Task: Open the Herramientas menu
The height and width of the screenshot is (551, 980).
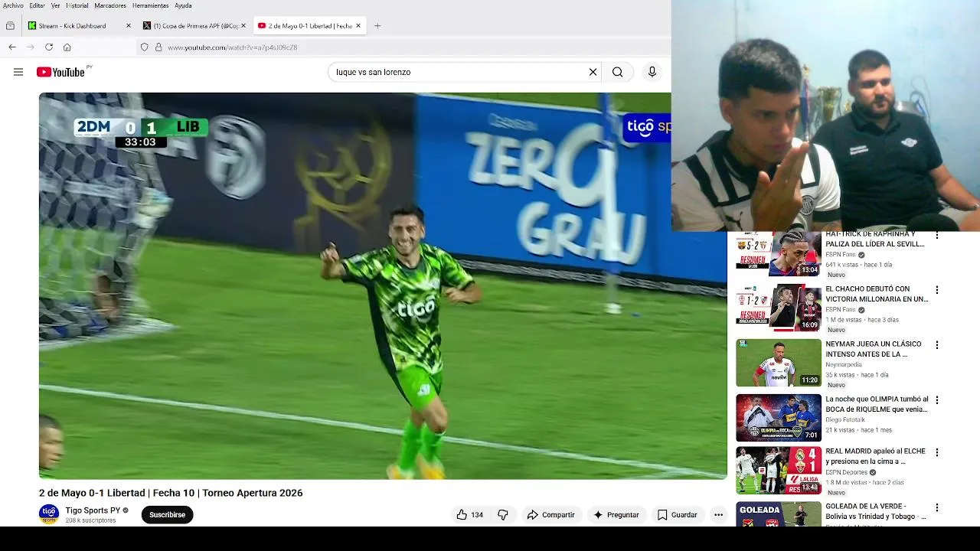Action: click(150, 5)
